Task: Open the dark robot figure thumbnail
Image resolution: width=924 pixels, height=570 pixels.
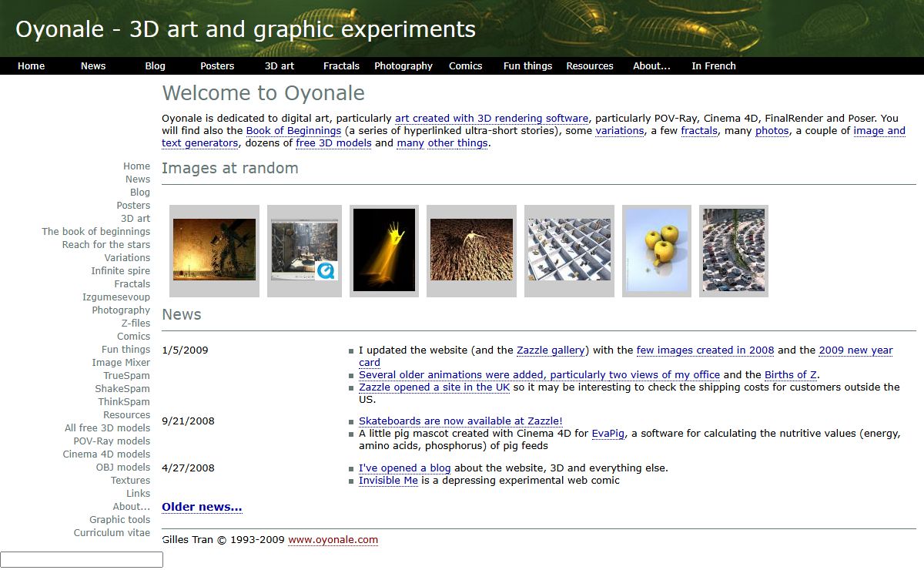Action: tap(214, 250)
